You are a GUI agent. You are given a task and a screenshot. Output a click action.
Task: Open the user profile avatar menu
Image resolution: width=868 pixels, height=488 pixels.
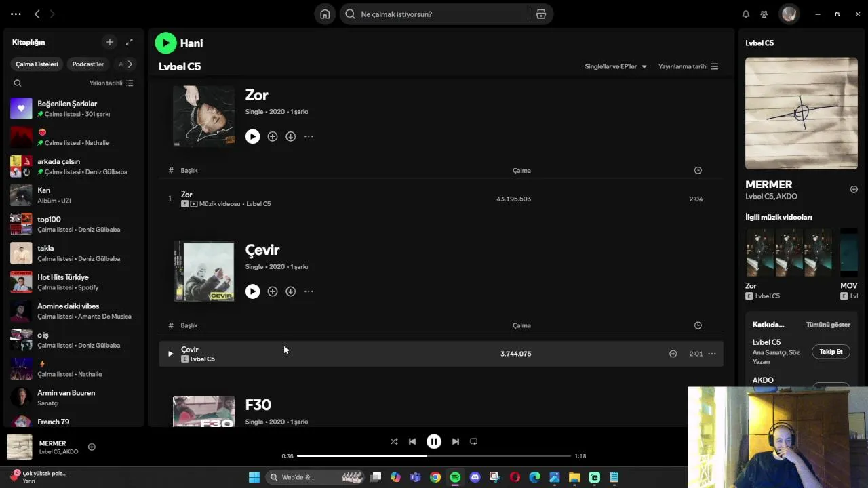pos(789,14)
